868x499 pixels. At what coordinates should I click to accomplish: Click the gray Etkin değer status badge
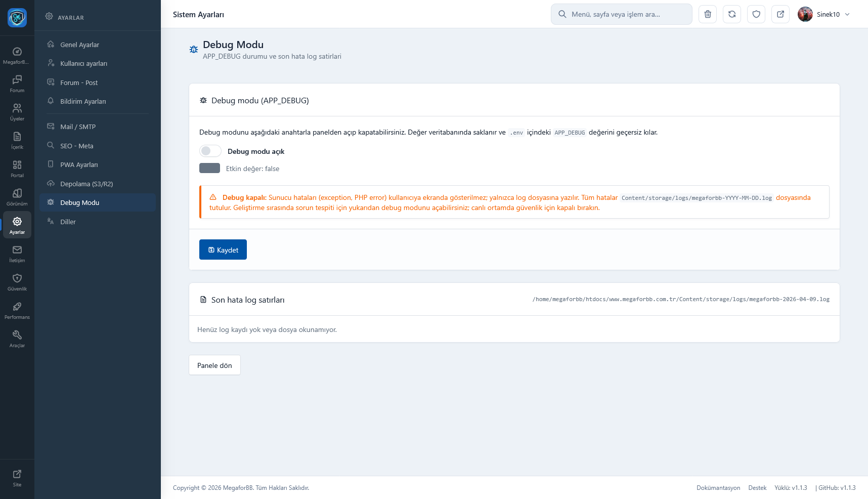click(209, 169)
